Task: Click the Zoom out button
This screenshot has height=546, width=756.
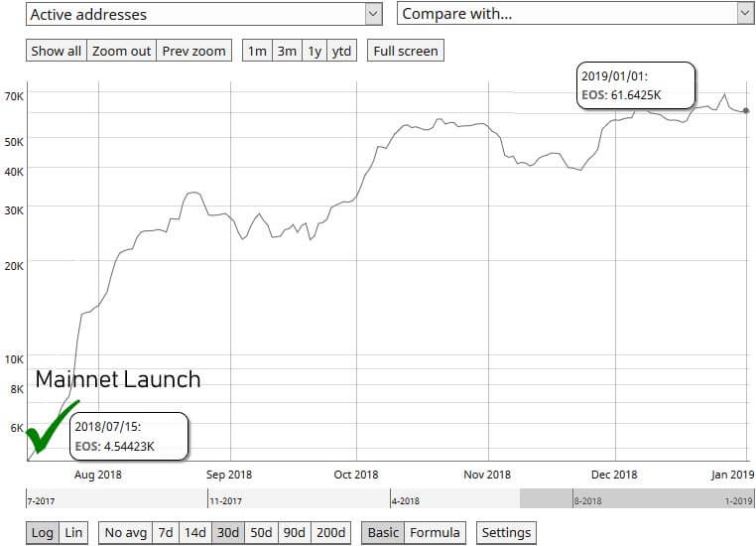Action: (121, 51)
